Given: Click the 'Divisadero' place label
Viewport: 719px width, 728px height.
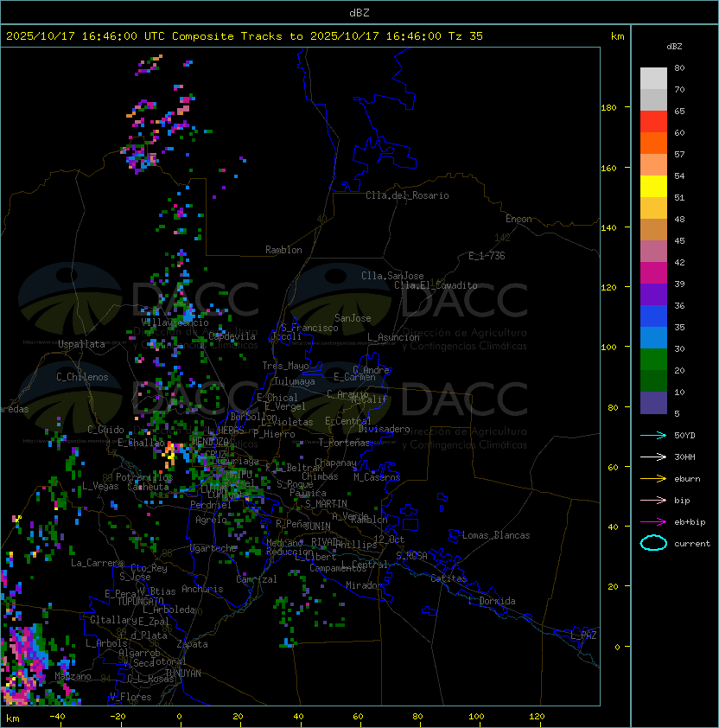Looking at the screenshot, I should click(385, 429).
